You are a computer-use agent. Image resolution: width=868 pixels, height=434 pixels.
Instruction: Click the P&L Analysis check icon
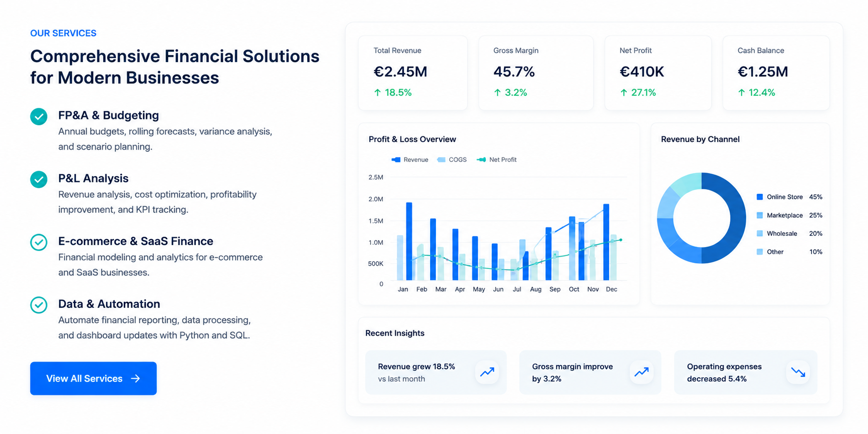click(x=39, y=179)
